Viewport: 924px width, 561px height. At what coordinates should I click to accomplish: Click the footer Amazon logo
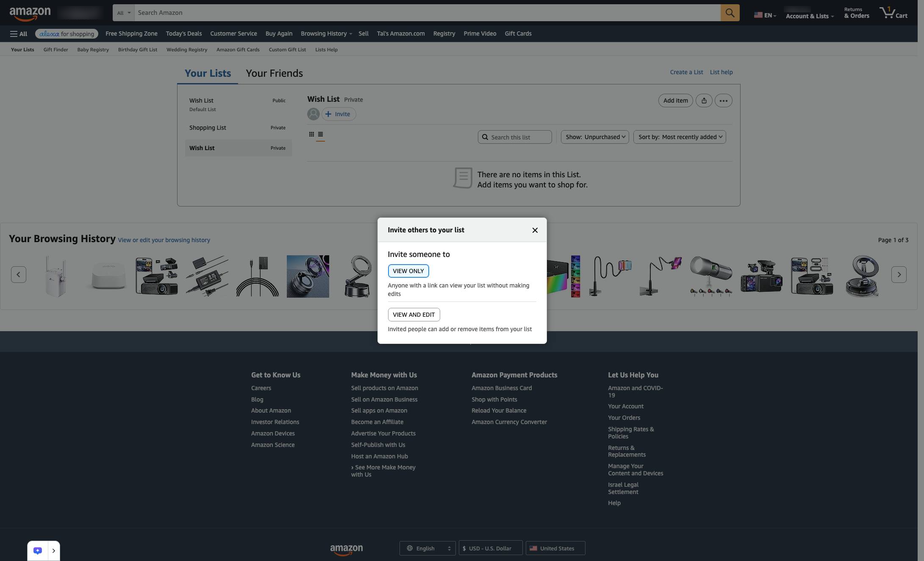click(346, 550)
